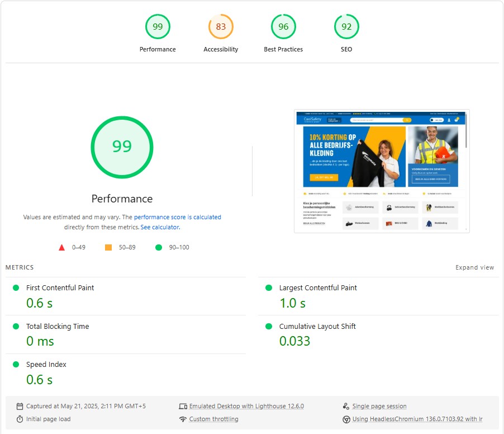
Task: Click the large Performance score ring showing 99
Action: (x=122, y=147)
